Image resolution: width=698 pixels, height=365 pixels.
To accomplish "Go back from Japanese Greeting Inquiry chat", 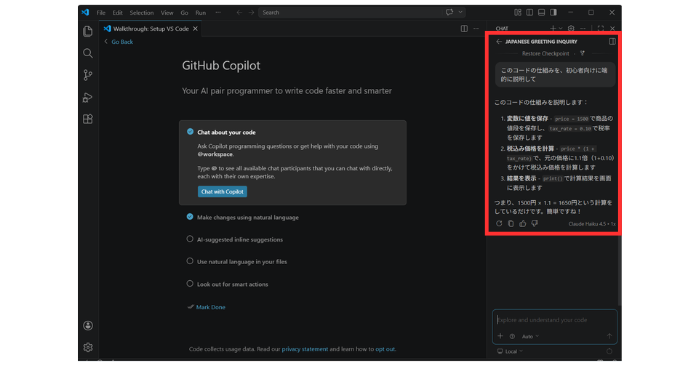I will point(499,41).
